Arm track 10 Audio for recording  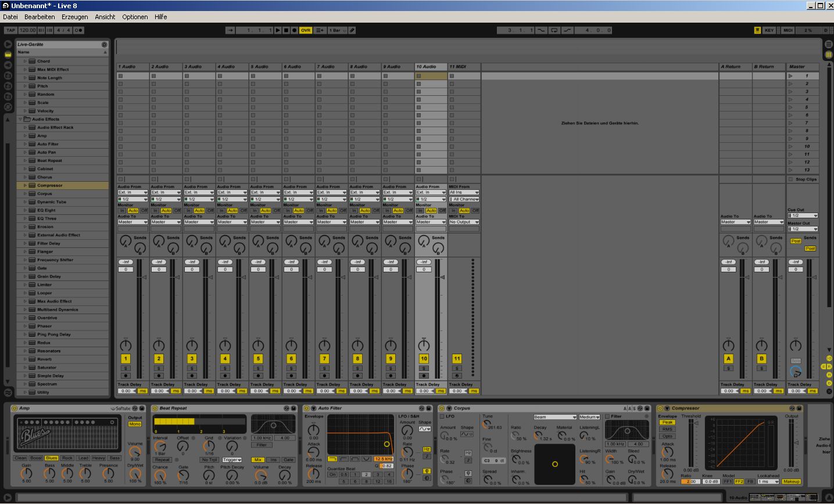point(424,376)
